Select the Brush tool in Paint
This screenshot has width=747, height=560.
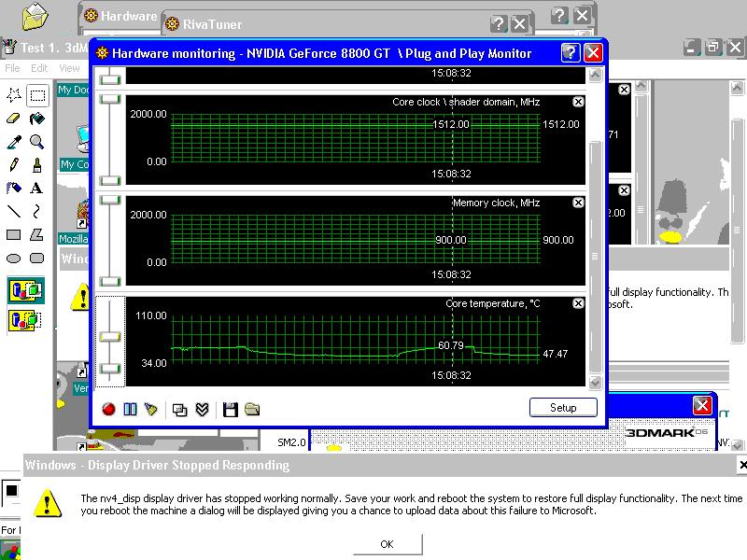tap(37, 165)
